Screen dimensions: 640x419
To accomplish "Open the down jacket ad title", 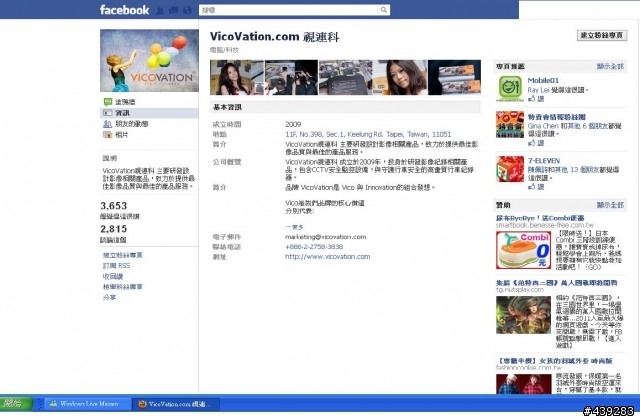I will coord(554,361).
